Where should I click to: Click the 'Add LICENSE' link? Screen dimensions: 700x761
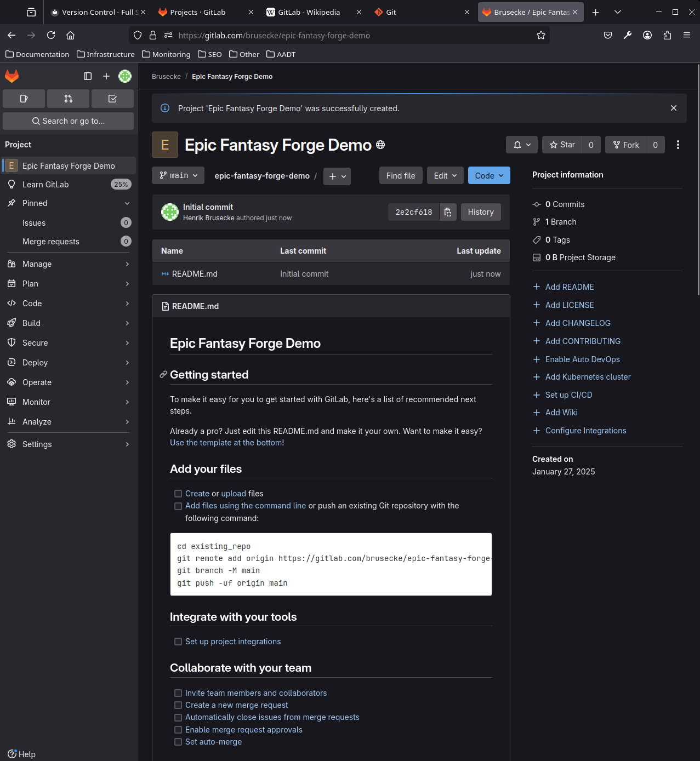[x=570, y=305]
